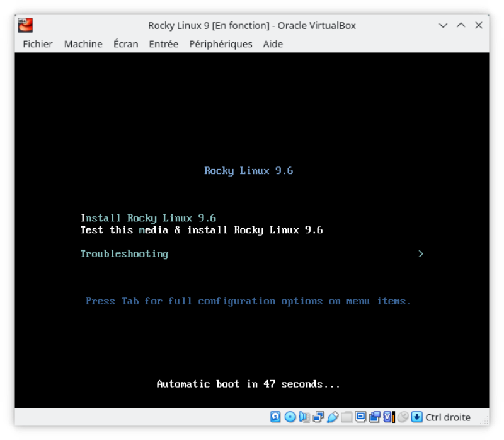Click the hard disk activity status icon
Viewport: 504px width, 440px height.
(x=275, y=417)
